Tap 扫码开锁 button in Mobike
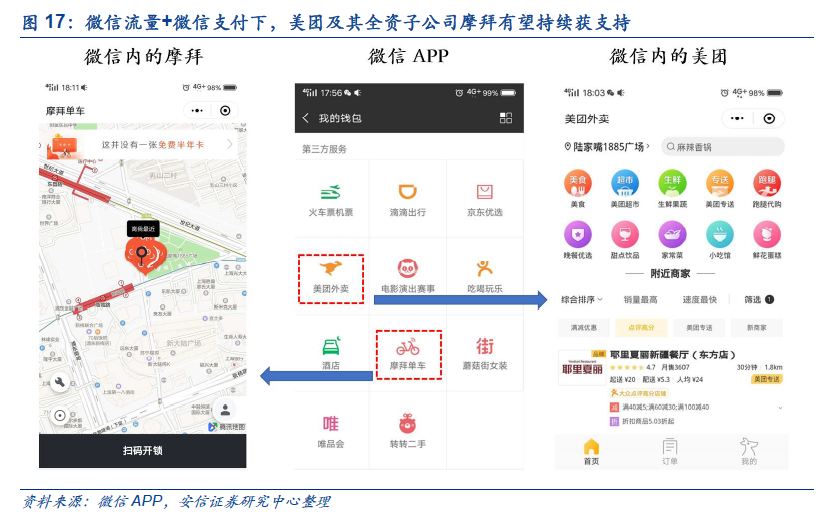The width and height of the screenshot is (835, 518). [x=143, y=451]
